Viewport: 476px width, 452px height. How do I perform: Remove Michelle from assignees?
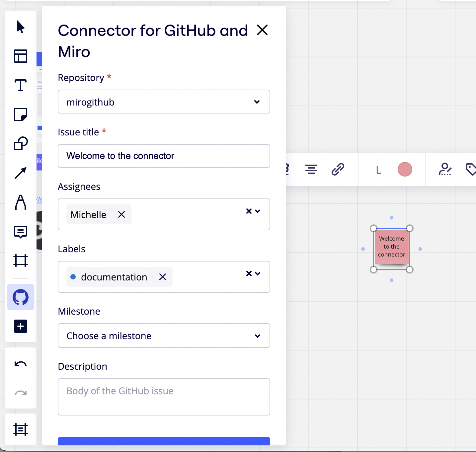(x=121, y=214)
